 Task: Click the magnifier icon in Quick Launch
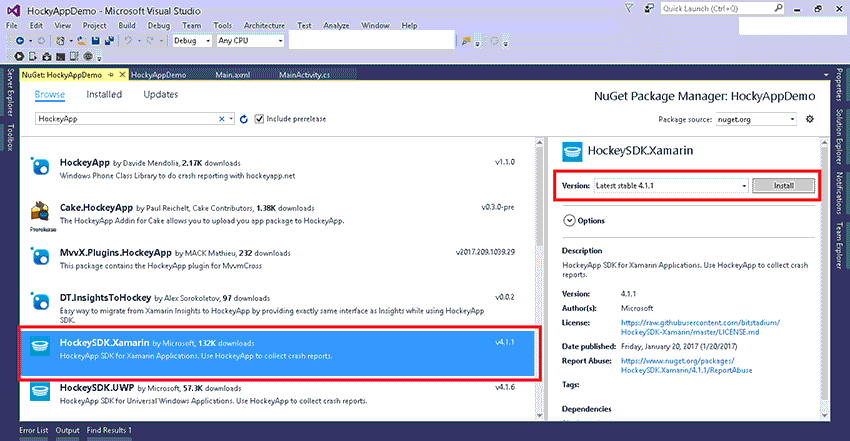(778, 8)
